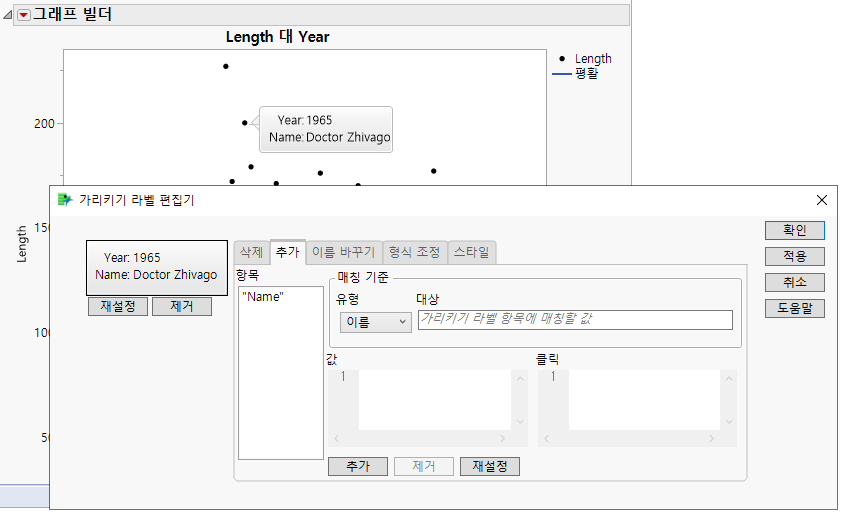This screenshot has width=841, height=513.
Task: Open the Graph Builder red triangle menu
Action: 24,15
